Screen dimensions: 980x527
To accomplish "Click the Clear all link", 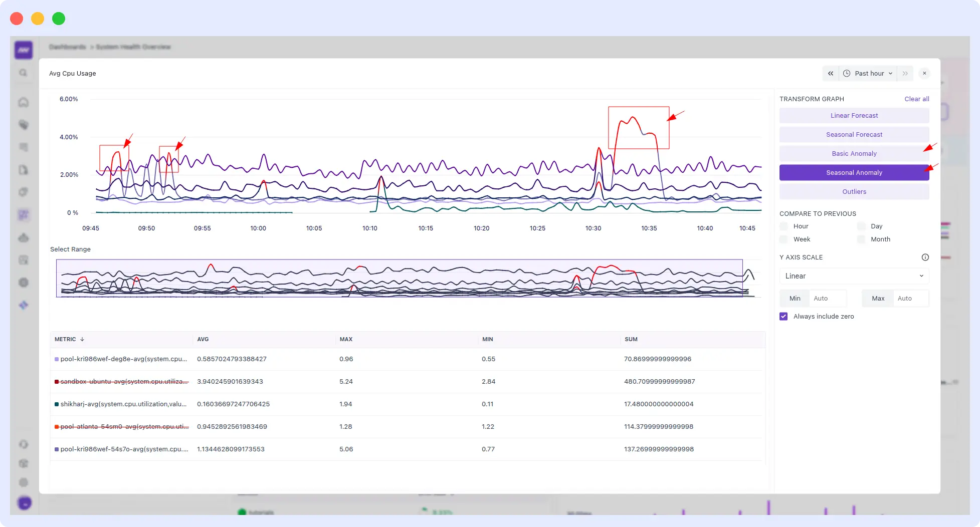I will click(x=916, y=99).
